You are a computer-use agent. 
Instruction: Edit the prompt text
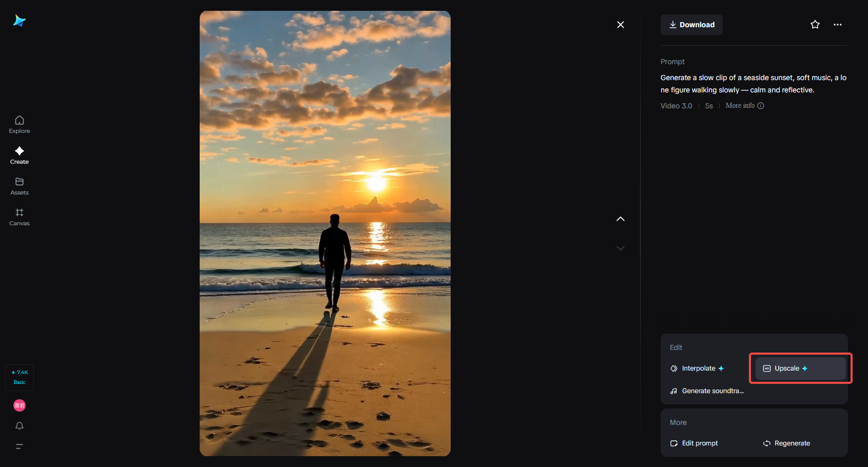coord(694,443)
